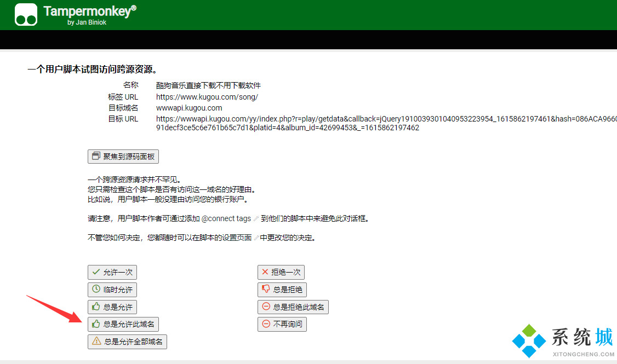The image size is (617, 364).
Task: Open the 设置页面 link
Action: (x=237, y=238)
